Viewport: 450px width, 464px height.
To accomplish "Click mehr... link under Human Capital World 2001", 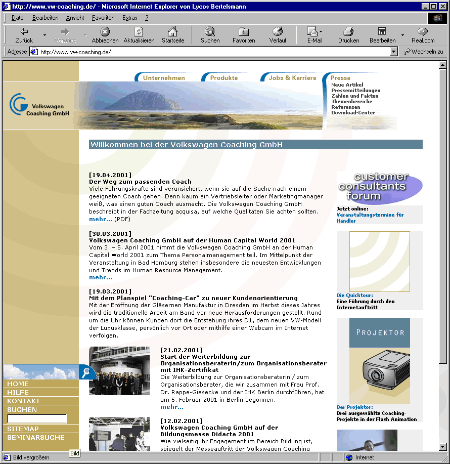I will coord(100,277).
